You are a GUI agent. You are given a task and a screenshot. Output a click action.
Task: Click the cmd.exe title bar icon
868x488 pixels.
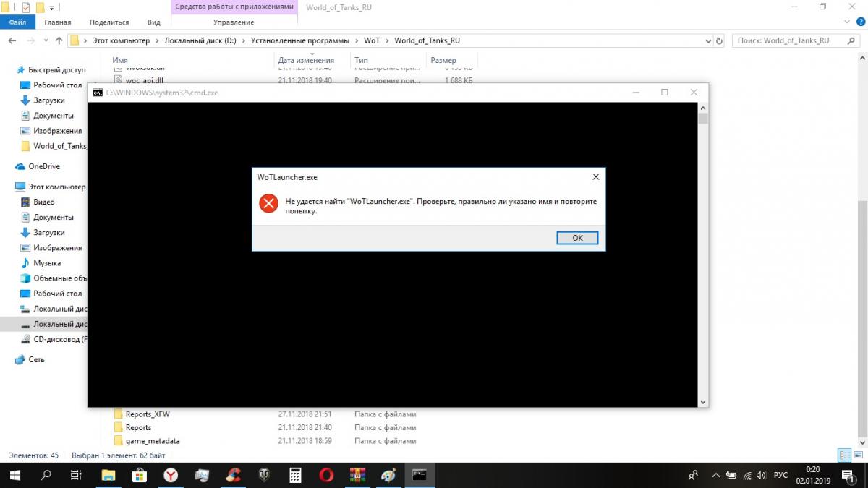click(x=97, y=93)
